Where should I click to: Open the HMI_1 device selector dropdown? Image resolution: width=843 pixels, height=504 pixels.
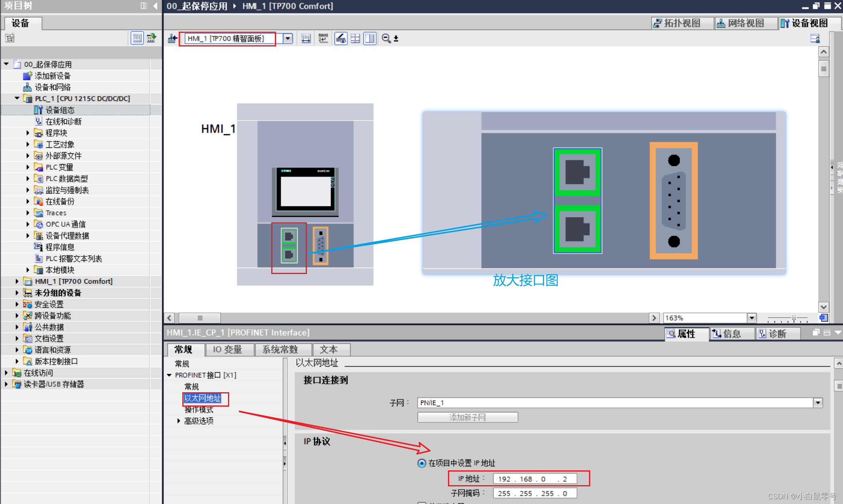pos(288,38)
